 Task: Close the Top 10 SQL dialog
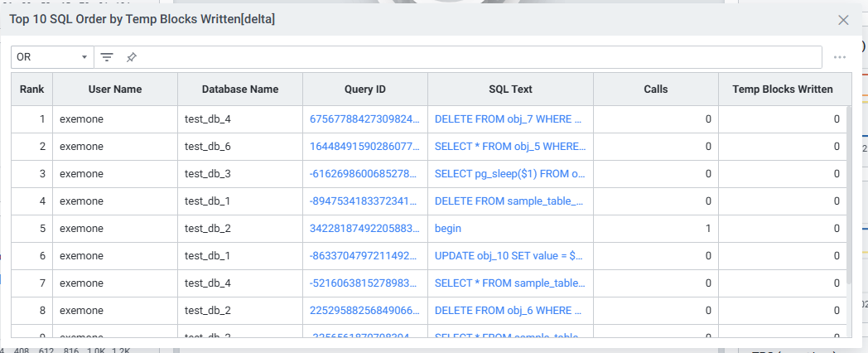(x=844, y=20)
